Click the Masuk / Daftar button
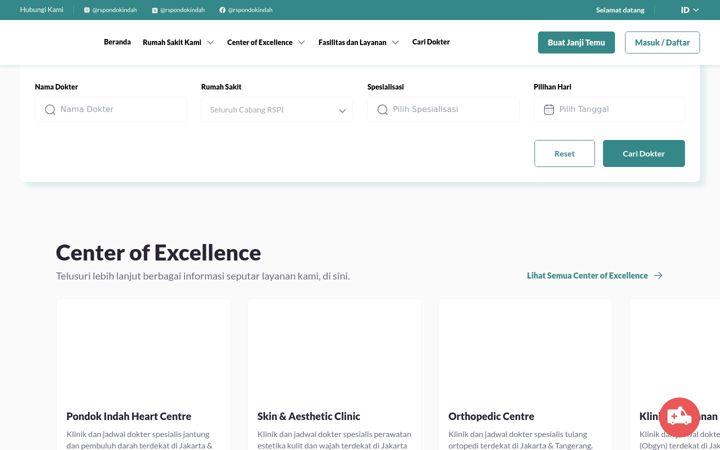Screen dimensions: 720x450 [662, 42]
